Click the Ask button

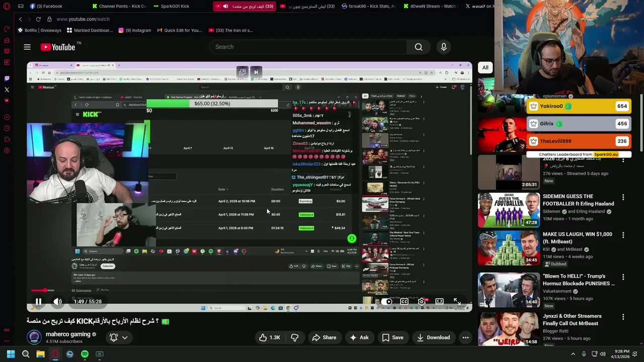coord(359,337)
